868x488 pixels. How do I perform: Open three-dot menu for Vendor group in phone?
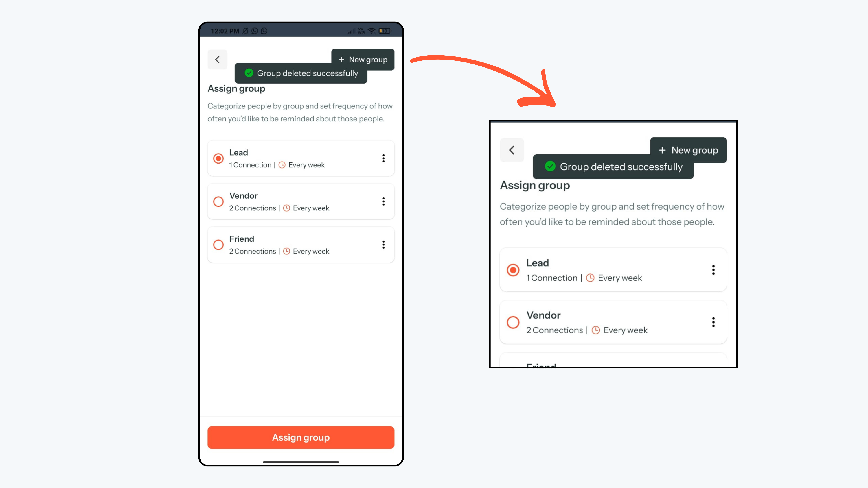coord(383,202)
